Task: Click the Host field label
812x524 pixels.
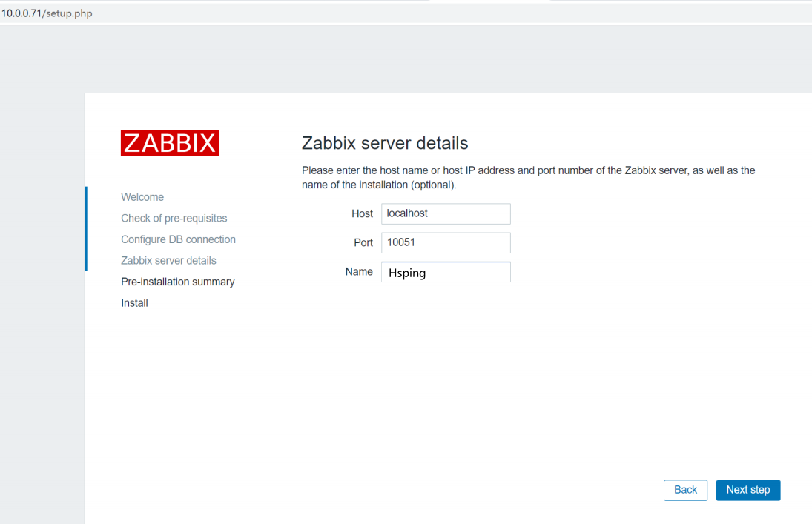Action: click(362, 214)
